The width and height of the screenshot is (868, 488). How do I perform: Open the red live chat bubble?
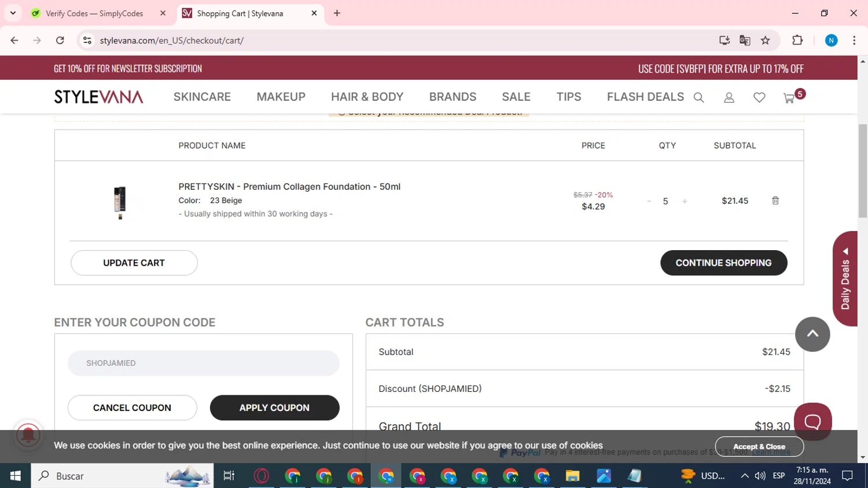(x=812, y=421)
